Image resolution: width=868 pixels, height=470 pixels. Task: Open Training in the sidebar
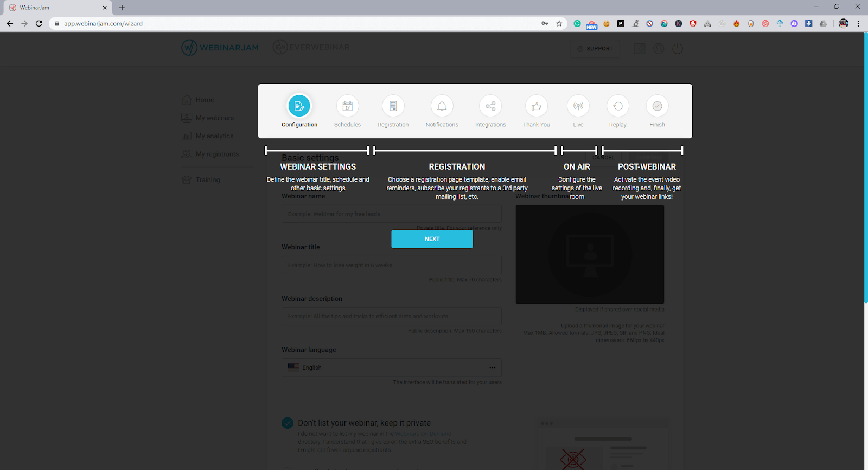pos(201,179)
